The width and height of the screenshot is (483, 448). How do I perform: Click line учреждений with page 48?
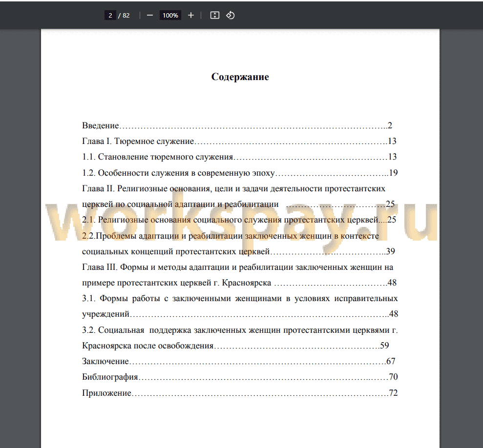[x=240, y=314]
